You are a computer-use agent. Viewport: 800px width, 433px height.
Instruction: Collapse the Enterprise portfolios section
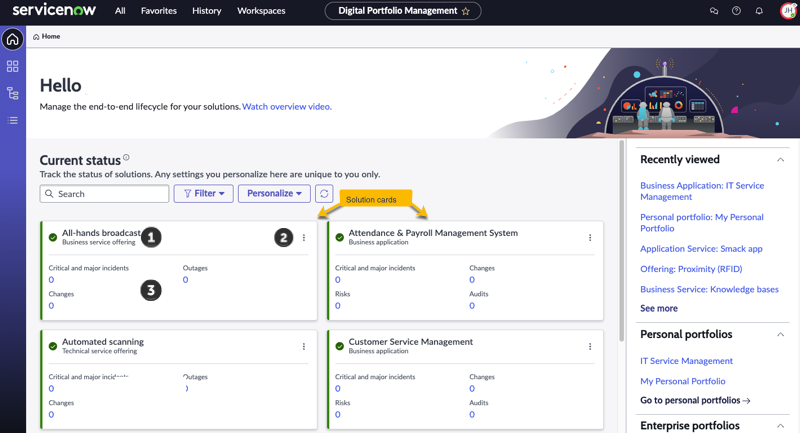pos(780,426)
